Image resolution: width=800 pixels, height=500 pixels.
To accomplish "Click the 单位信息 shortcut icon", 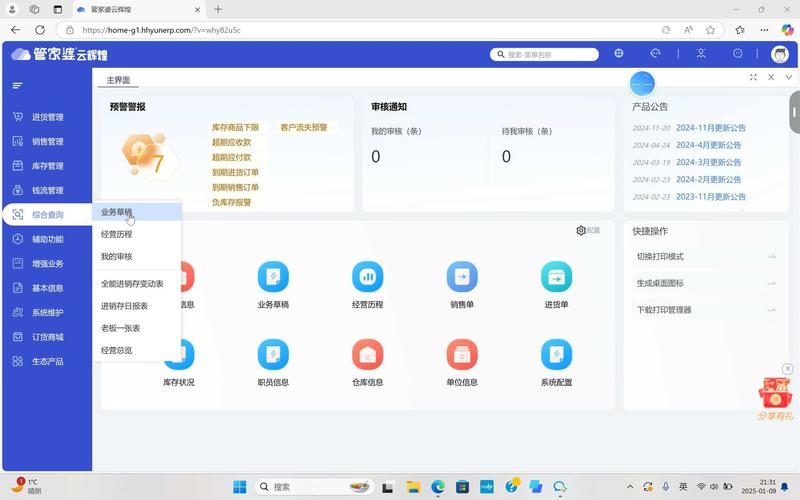I will pyautogui.click(x=462, y=354).
